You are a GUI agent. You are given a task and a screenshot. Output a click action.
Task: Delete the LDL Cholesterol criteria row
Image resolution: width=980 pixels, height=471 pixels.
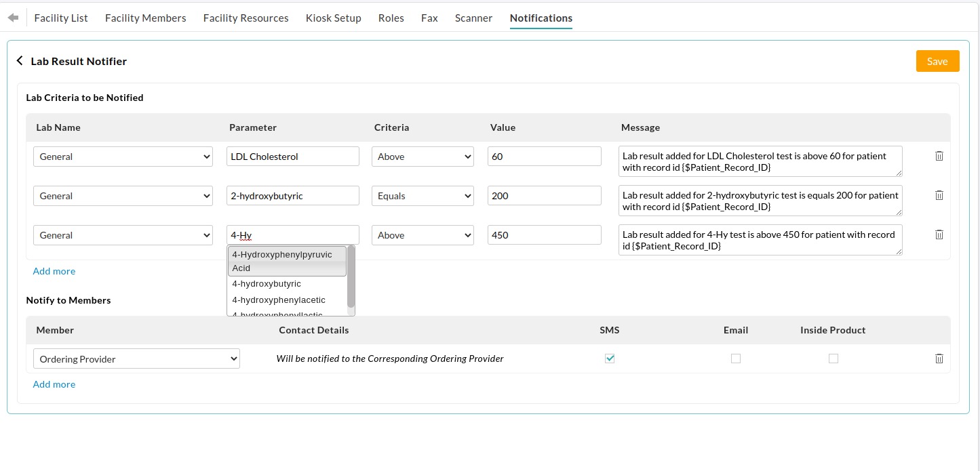939,156
